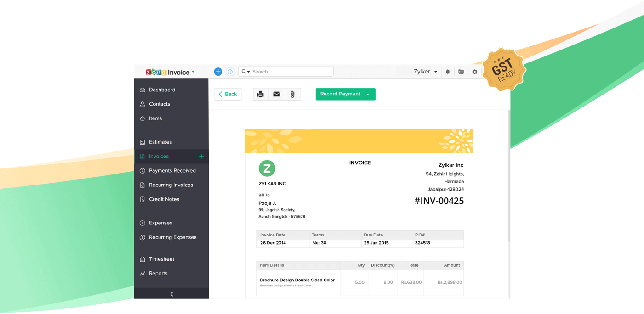This screenshot has width=644, height=314.
Task: Click the Reports icon in sidebar
Action: (x=143, y=273)
